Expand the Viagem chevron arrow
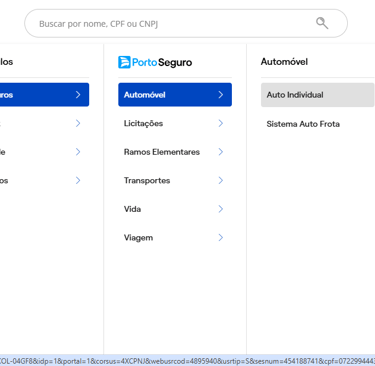This screenshot has width=375, height=366. (221, 238)
